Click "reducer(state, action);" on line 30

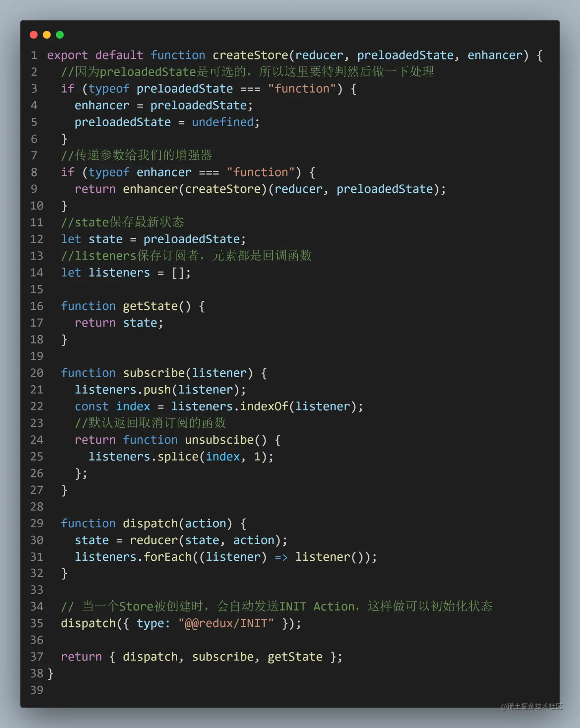209,540
